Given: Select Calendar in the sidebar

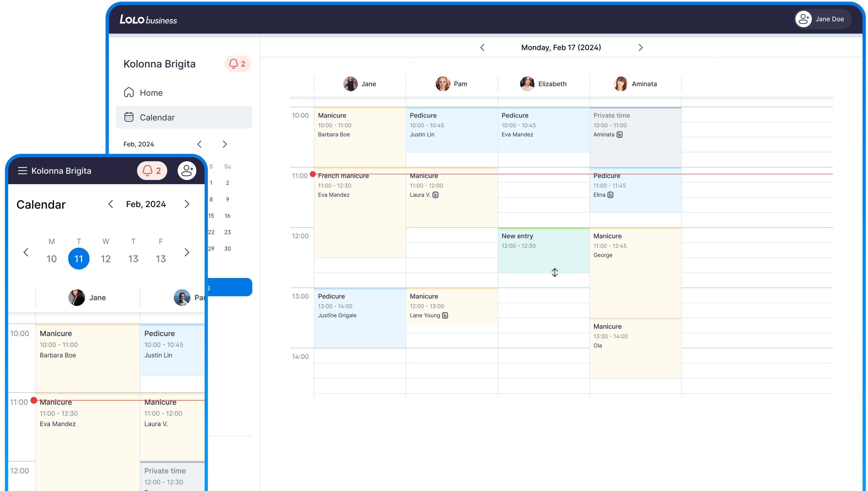Looking at the screenshot, I should tap(184, 117).
